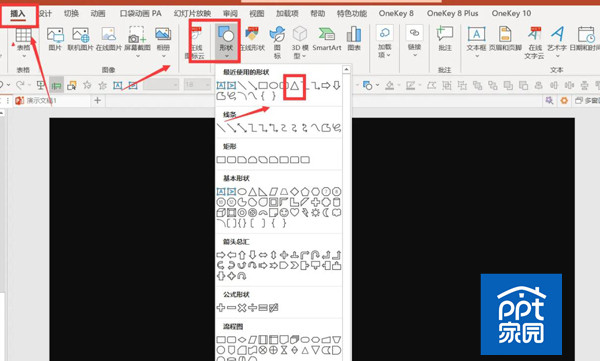Select the left arrow in block arrows
600x361 pixels.
(x=232, y=255)
